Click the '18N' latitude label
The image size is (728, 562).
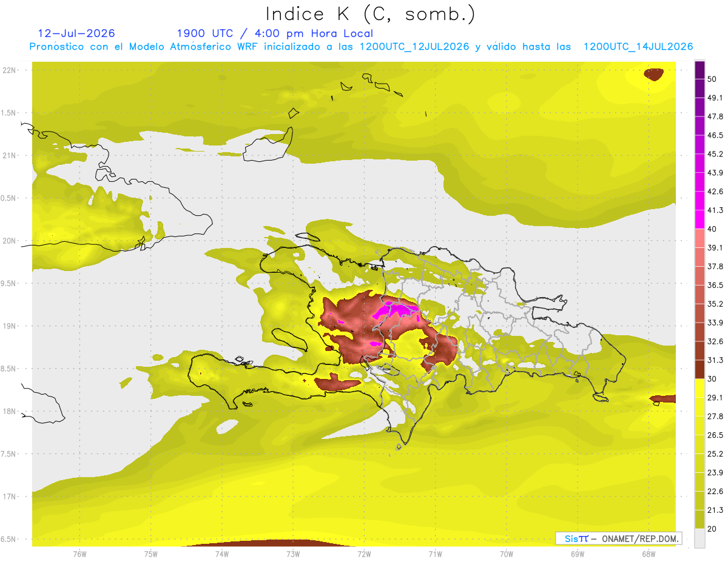9,411
